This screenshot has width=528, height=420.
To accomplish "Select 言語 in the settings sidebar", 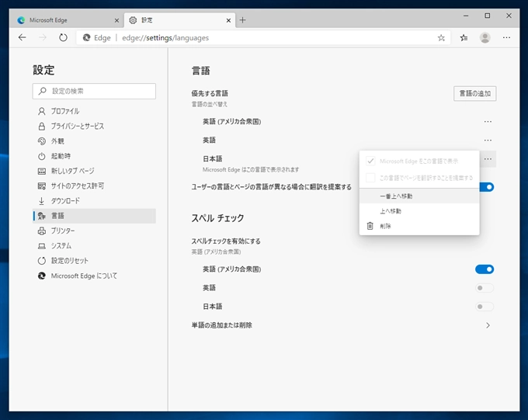I will [x=94, y=216].
